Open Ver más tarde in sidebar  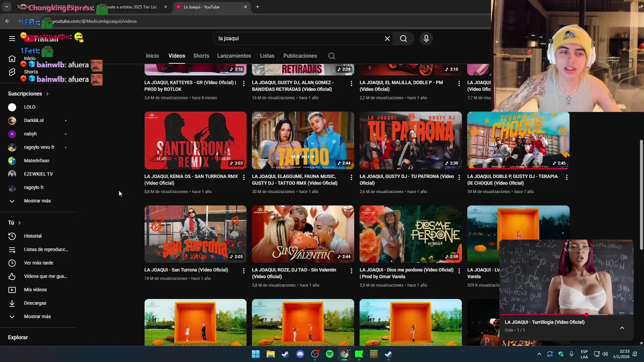pos(38,263)
